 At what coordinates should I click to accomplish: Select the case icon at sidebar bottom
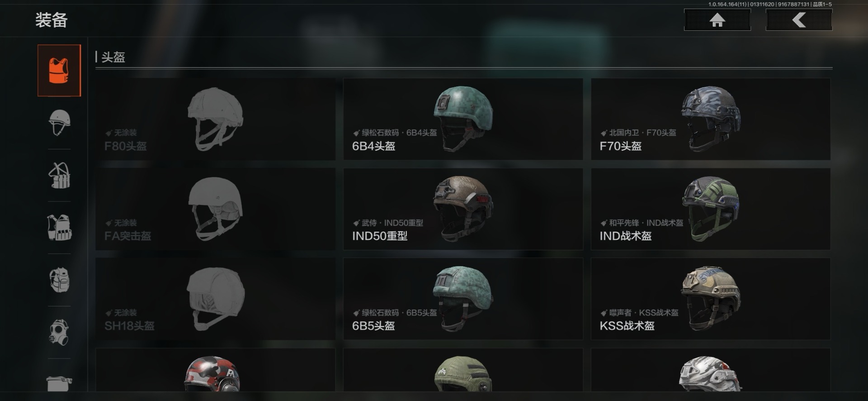(x=59, y=383)
